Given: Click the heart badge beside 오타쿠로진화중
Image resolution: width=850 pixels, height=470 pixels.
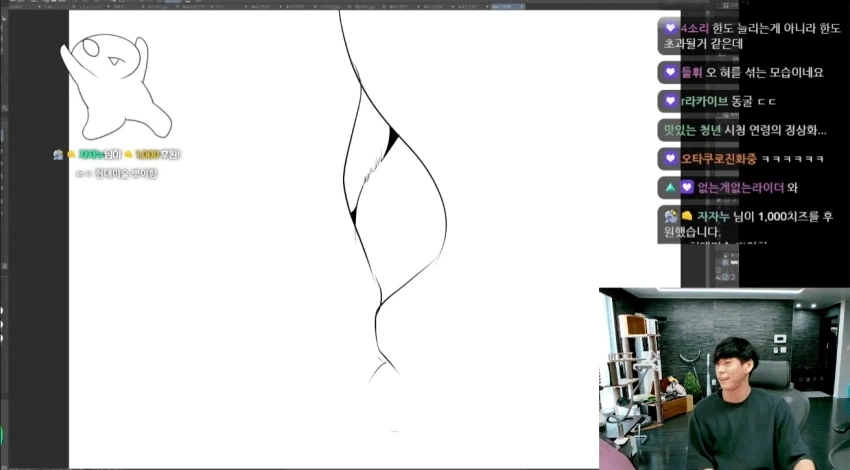Looking at the screenshot, I should pos(671,159).
